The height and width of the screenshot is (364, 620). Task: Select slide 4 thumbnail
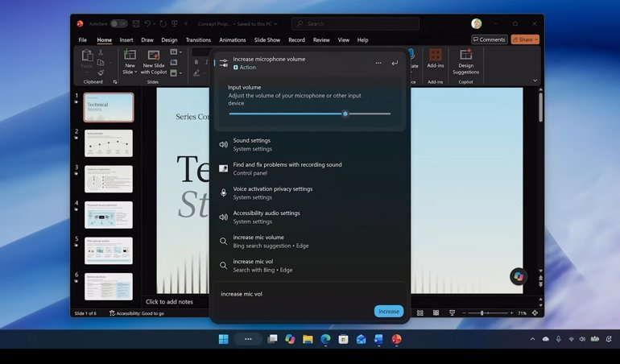click(109, 215)
